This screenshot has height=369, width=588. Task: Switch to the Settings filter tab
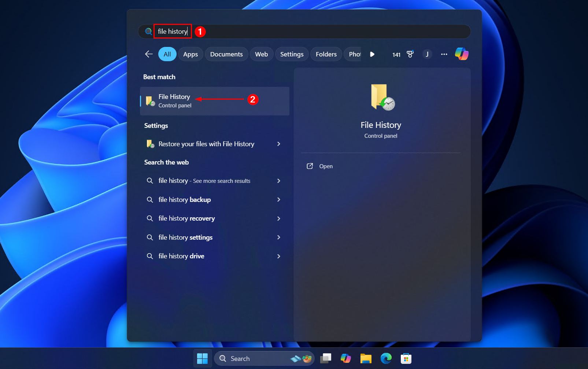click(292, 54)
